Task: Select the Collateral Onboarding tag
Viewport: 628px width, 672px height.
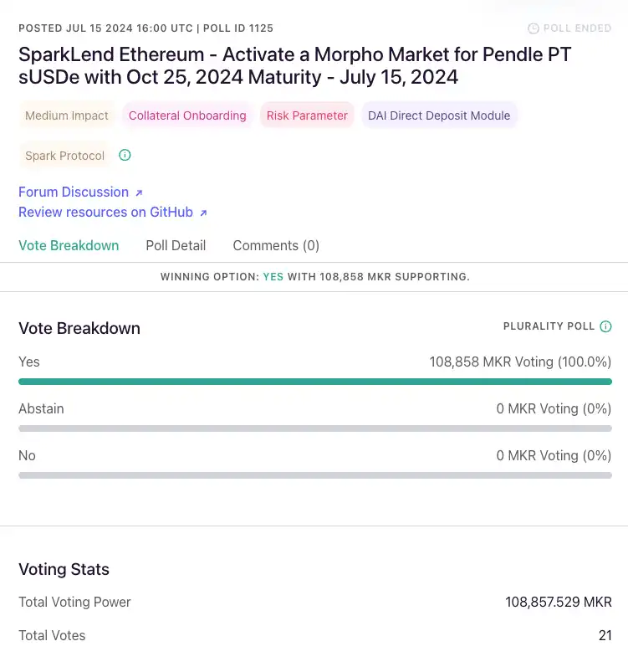Action: pyautogui.click(x=187, y=115)
